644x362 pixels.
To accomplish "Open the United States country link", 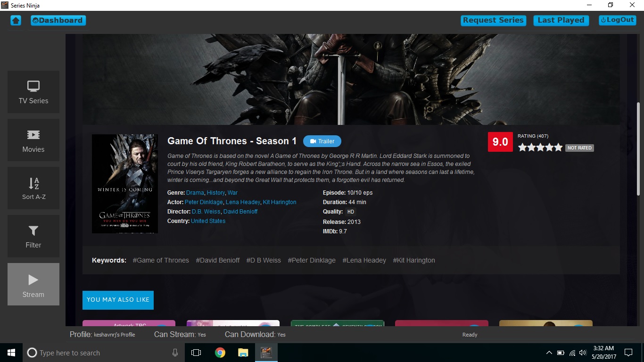I will pos(208,221).
